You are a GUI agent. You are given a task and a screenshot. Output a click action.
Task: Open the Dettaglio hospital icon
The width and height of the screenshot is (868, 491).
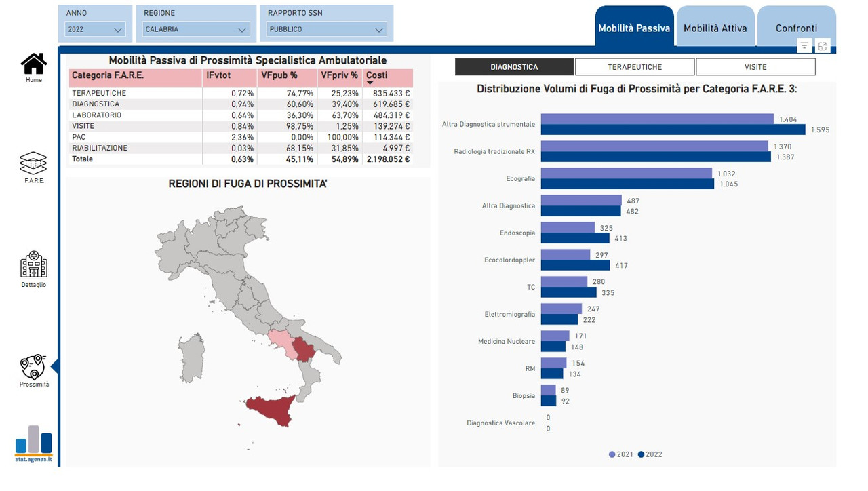tap(33, 264)
